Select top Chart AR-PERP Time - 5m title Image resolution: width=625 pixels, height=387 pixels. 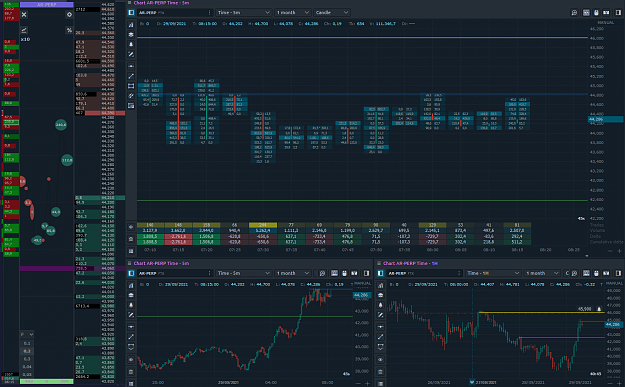pos(161,3)
